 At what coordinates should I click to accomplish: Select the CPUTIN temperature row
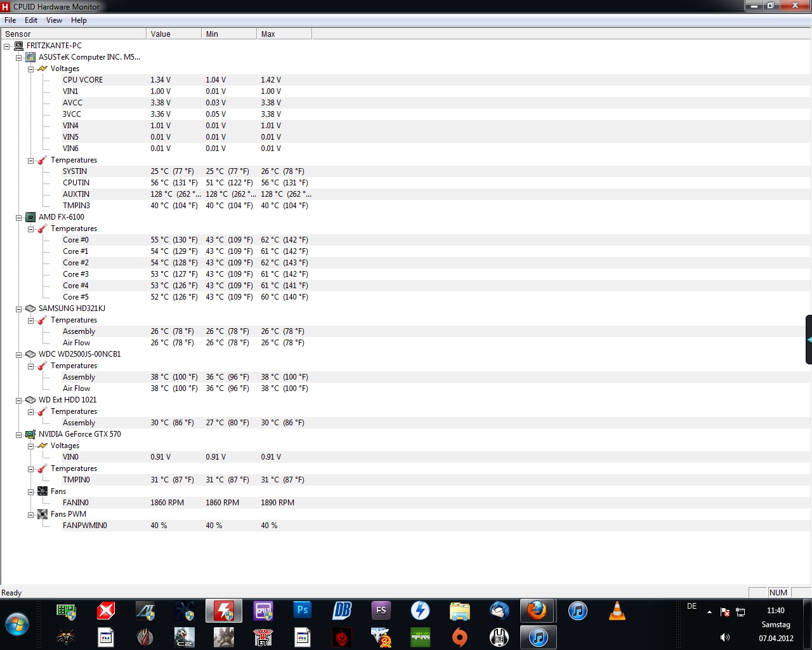(x=406, y=183)
